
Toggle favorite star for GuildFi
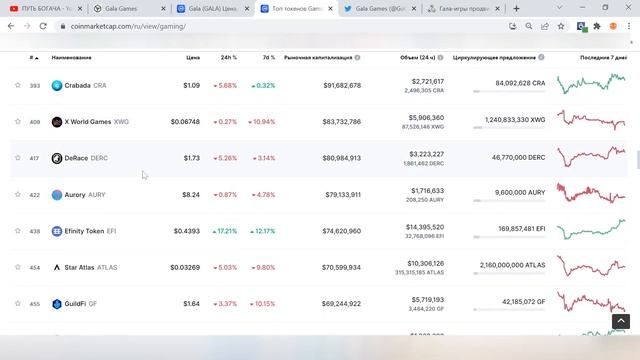(x=18, y=304)
